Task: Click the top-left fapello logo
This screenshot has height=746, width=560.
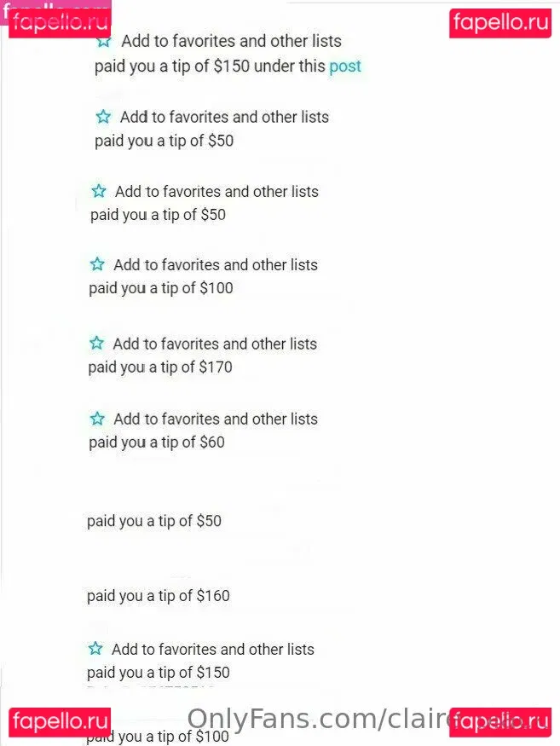Action: (60, 17)
